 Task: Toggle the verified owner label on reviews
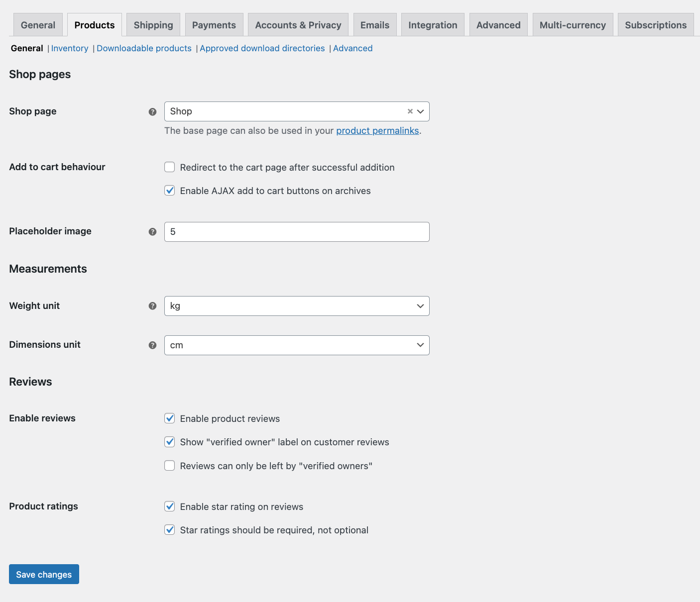pyautogui.click(x=169, y=442)
